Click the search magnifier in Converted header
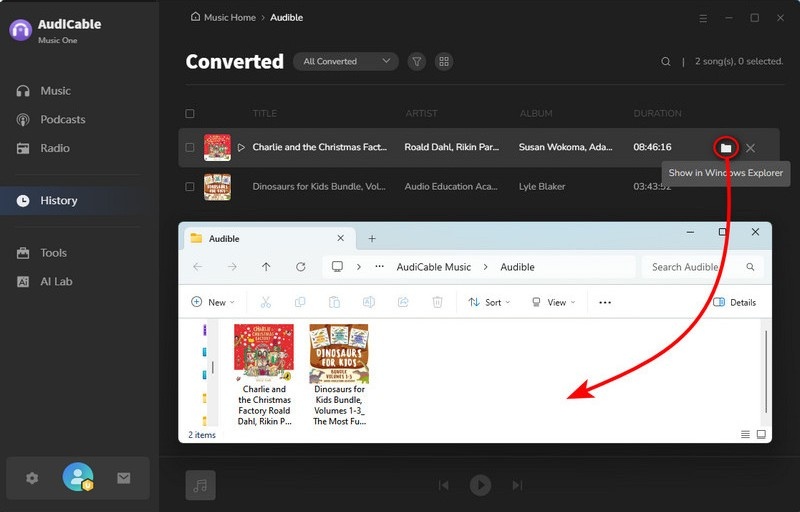This screenshot has height=512, width=800. (x=666, y=61)
